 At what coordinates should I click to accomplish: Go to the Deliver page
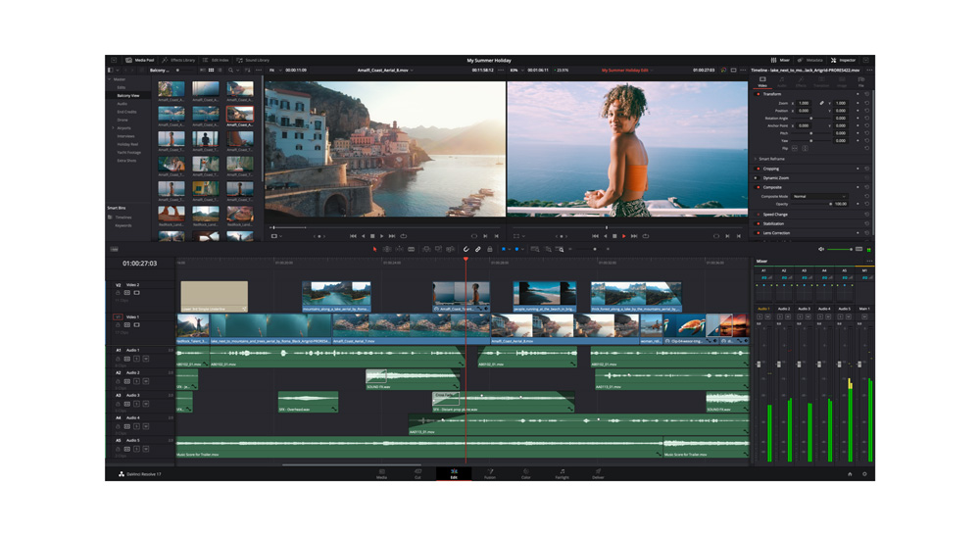tap(598, 473)
